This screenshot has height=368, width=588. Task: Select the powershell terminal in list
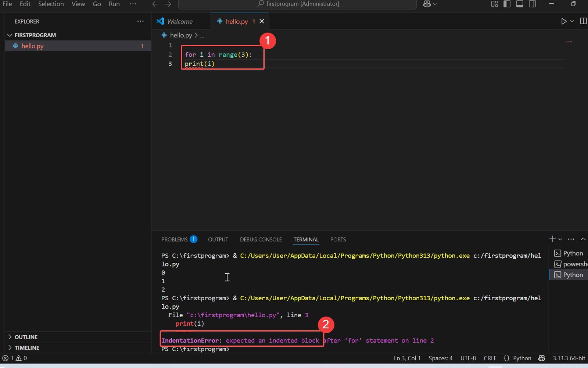569,264
